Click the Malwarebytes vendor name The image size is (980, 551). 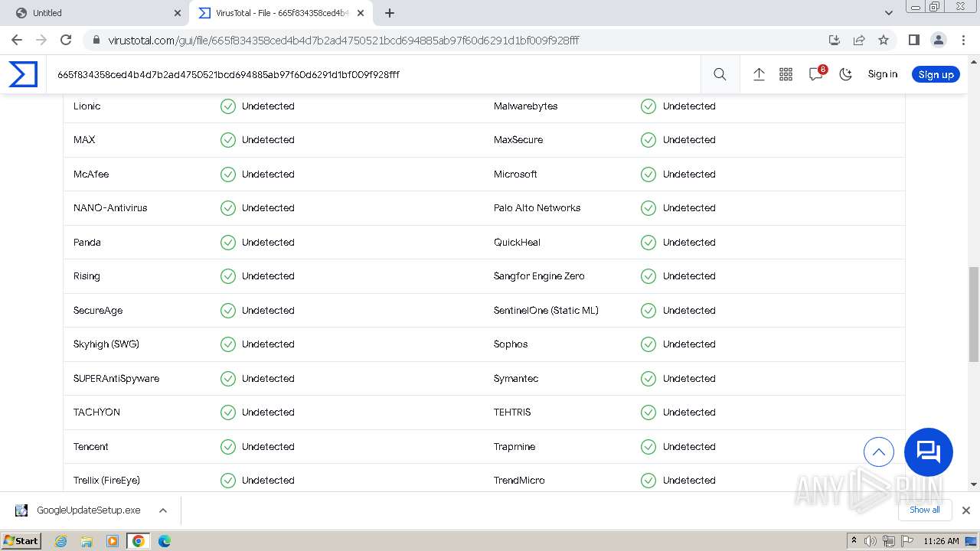526,106
